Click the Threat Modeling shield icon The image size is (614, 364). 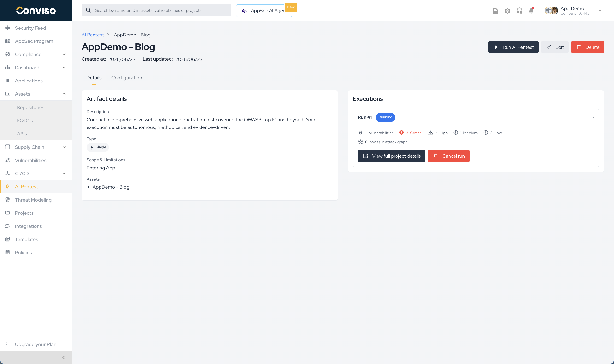coord(8,200)
